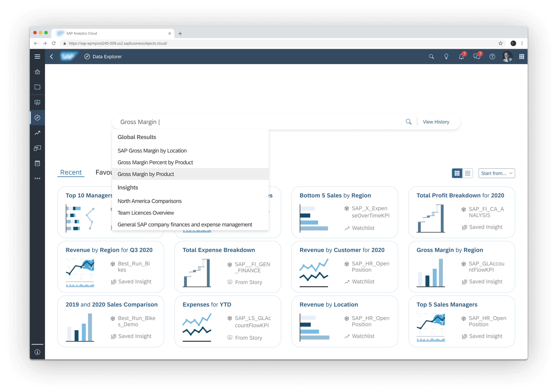Switch to list view
The image size is (557, 392).
click(x=468, y=173)
